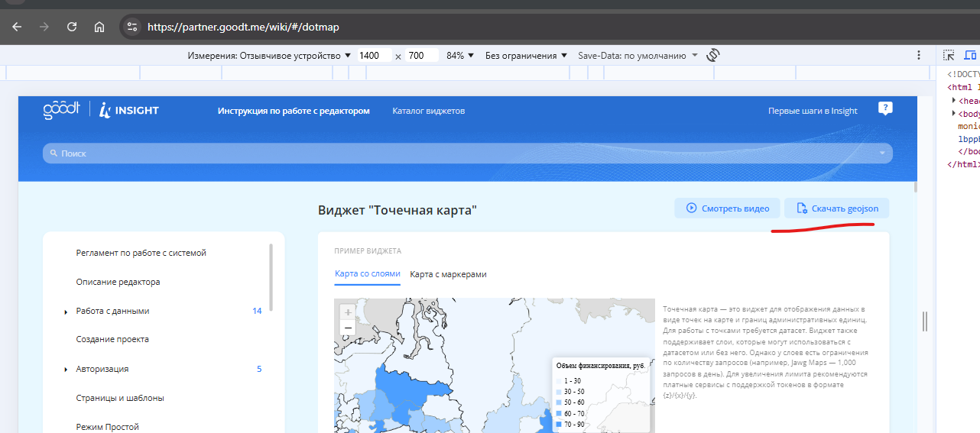
Task: Open DevTools three-dot options menu
Action: pos(919,56)
